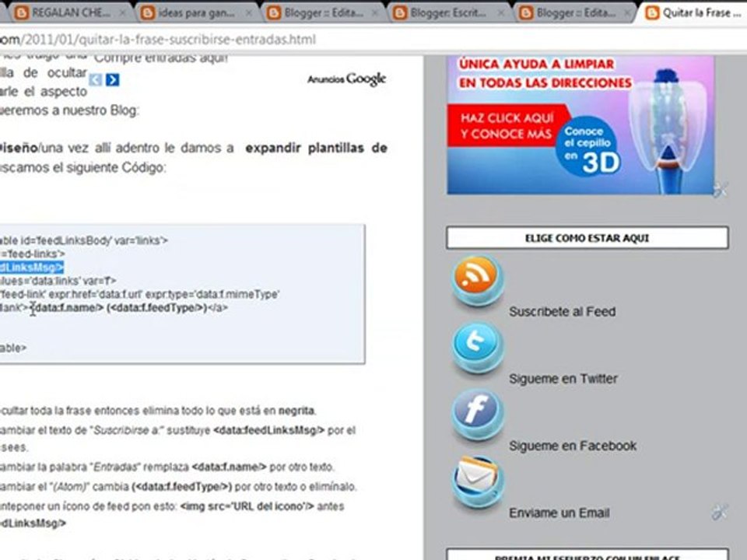Click 'HAZ CLICK AQUÍ Y CONOCE MÁS' red button
This screenshot has height=560, width=747.
click(508, 126)
